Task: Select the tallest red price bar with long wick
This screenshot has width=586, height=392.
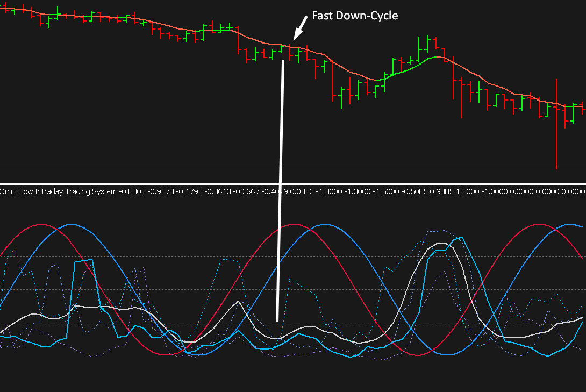Action: coord(556,123)
